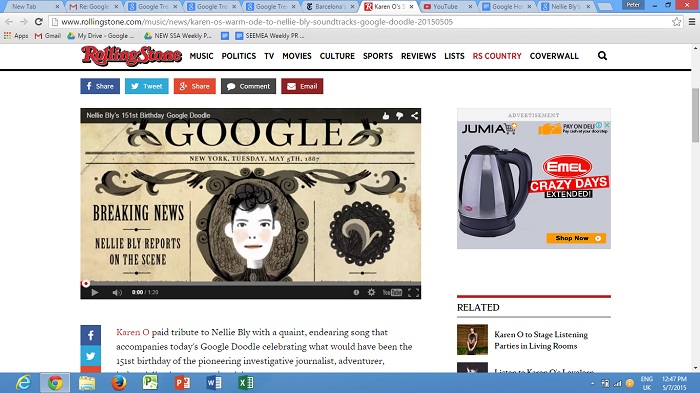Click the video thumbs-up like icon
The height and width of the screenshot is (393, 700).
pos(385,116)
